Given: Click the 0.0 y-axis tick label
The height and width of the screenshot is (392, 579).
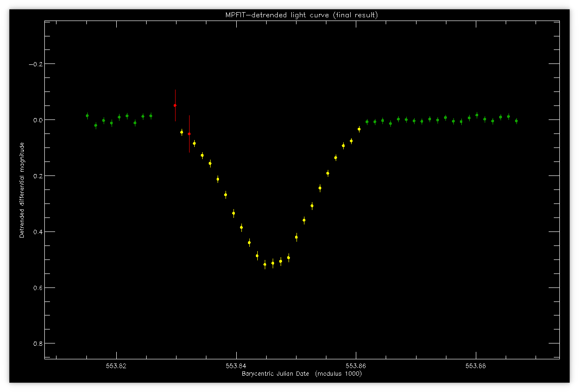Looking at the screenshot, I should (37, 120).
